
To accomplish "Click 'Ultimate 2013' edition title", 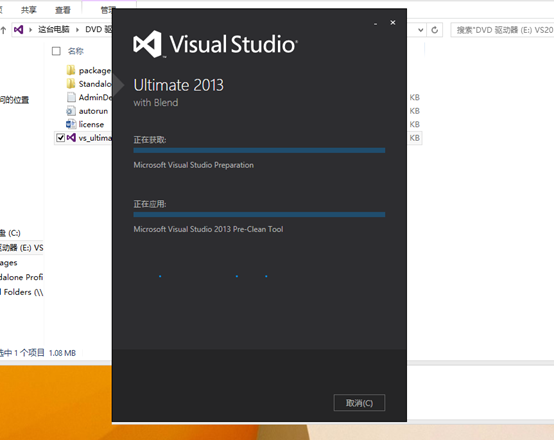I will [178, 85].
